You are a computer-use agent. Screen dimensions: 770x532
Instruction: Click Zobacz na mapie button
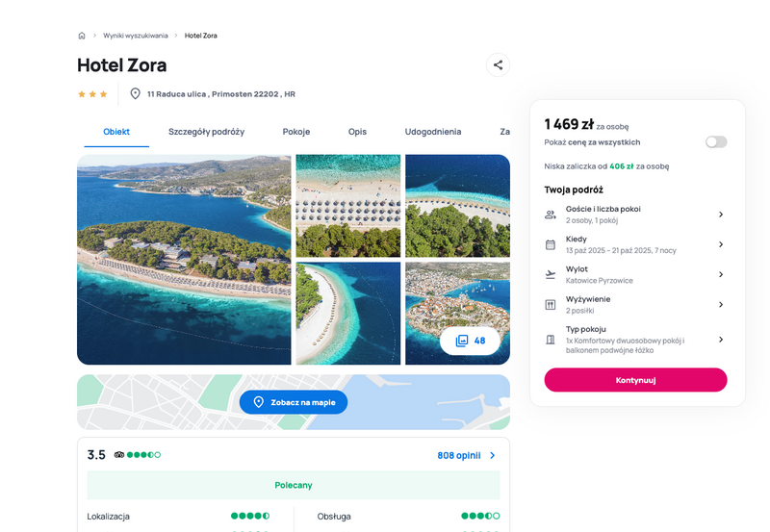pyautogui.click(x=294, y=402)
